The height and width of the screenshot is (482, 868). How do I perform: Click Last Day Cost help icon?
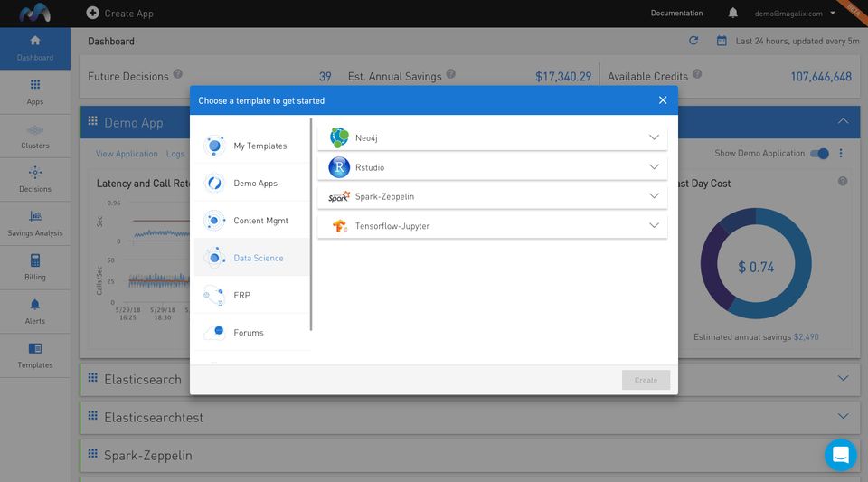pyautogui.click(x=843, y=181)
